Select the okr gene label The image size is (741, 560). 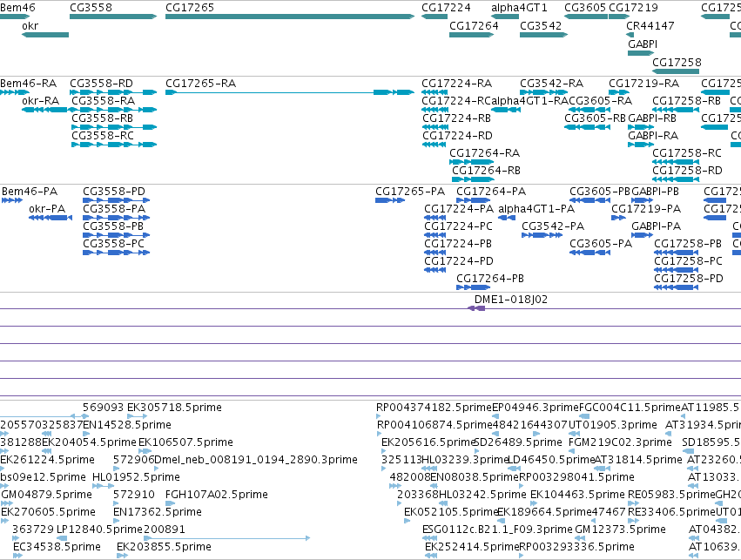[30, 26]
